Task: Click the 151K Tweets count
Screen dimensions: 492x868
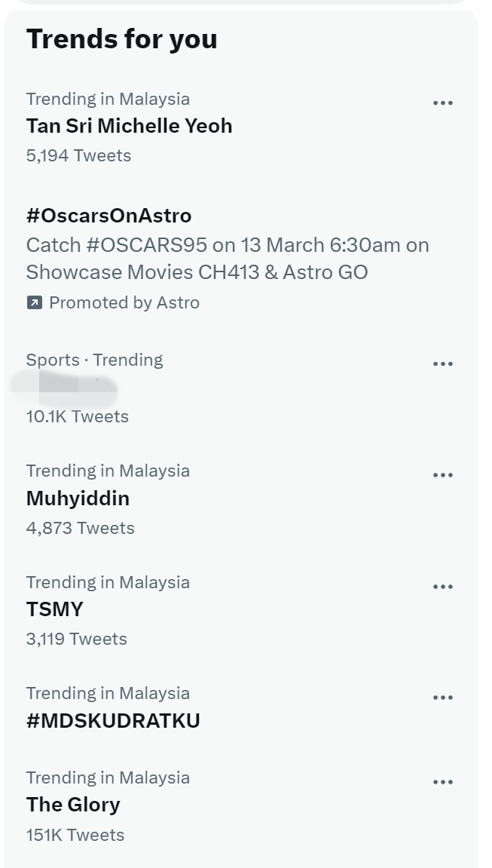Action: (75, 835)
